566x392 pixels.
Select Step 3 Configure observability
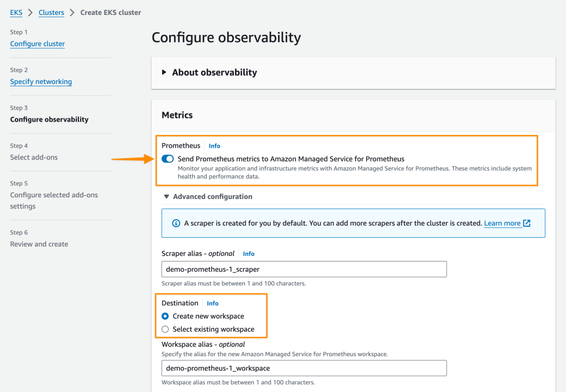pos(49,119)
